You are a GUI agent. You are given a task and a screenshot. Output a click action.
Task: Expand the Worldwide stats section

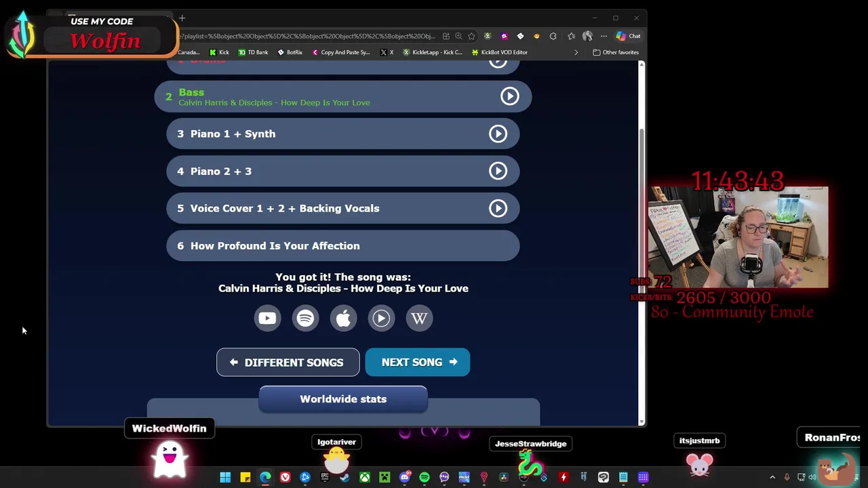click(x=343, y=399)
